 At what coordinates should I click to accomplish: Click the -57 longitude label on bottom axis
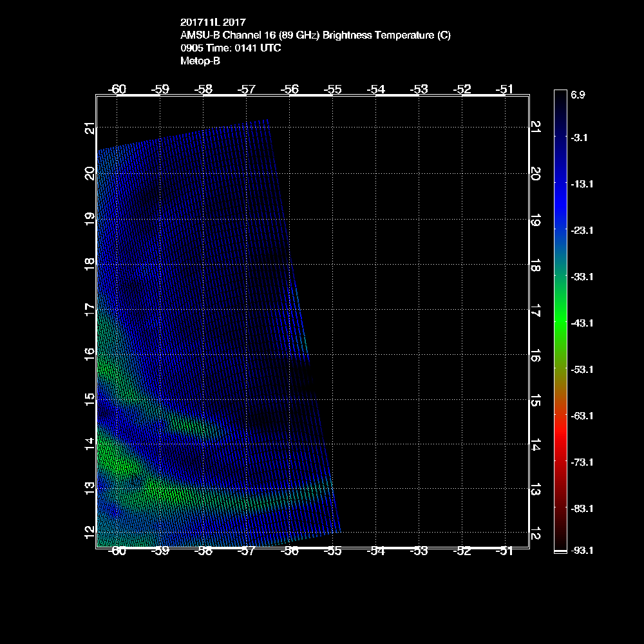click(246, 551)
